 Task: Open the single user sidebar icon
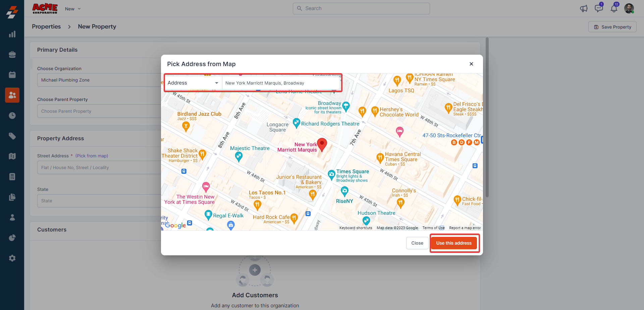pyautogui.click(x=12, y=217)
